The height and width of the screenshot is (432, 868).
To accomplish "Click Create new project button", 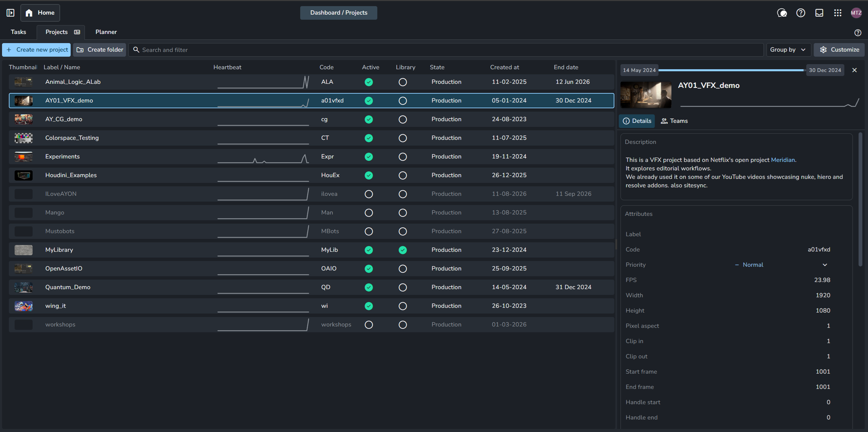I will pyautogui.click(x=36, y=50).
